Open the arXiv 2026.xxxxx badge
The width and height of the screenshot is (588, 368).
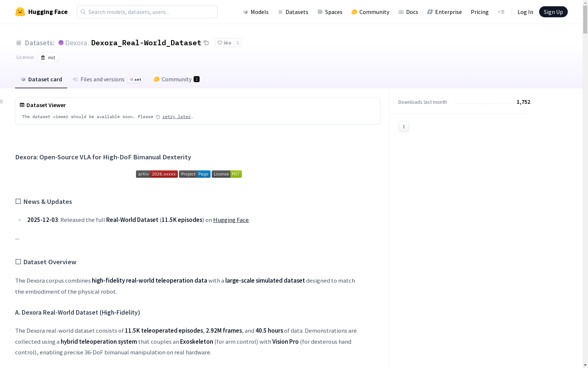pos(157,174)
